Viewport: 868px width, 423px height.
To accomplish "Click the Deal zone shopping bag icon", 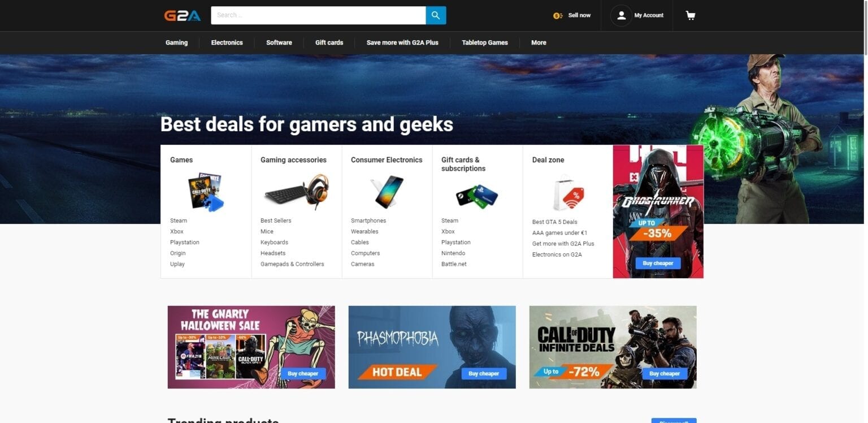I will coord(568,194).
